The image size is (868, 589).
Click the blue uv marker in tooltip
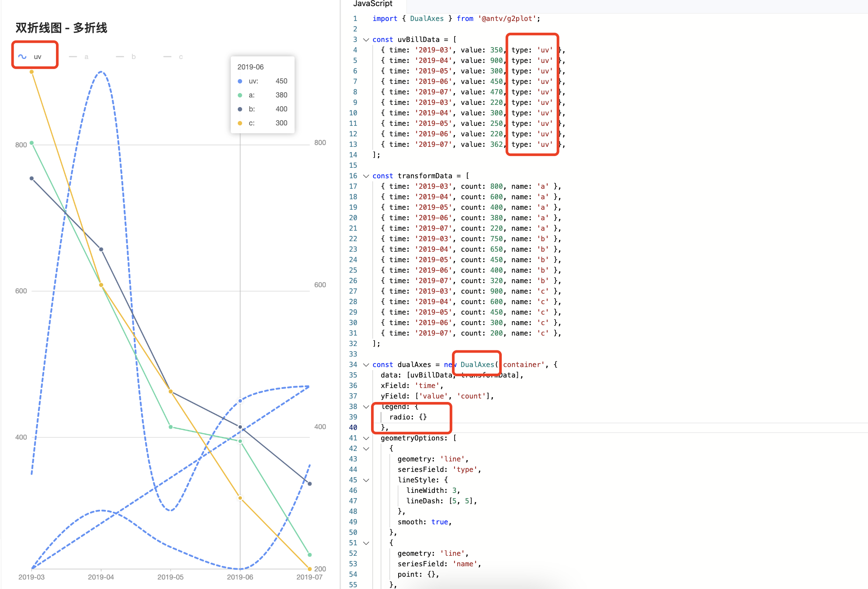pyautogui.click(x=240, y=81)
